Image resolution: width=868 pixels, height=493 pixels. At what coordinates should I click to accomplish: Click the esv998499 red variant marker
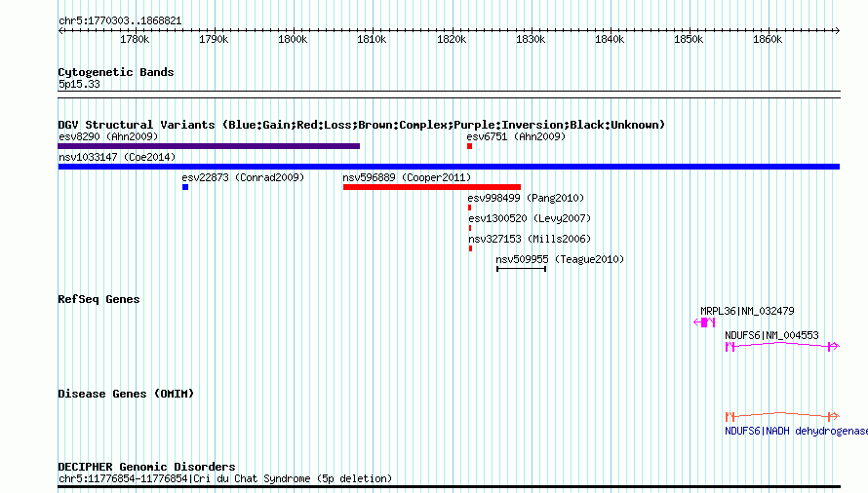(470, 208)
